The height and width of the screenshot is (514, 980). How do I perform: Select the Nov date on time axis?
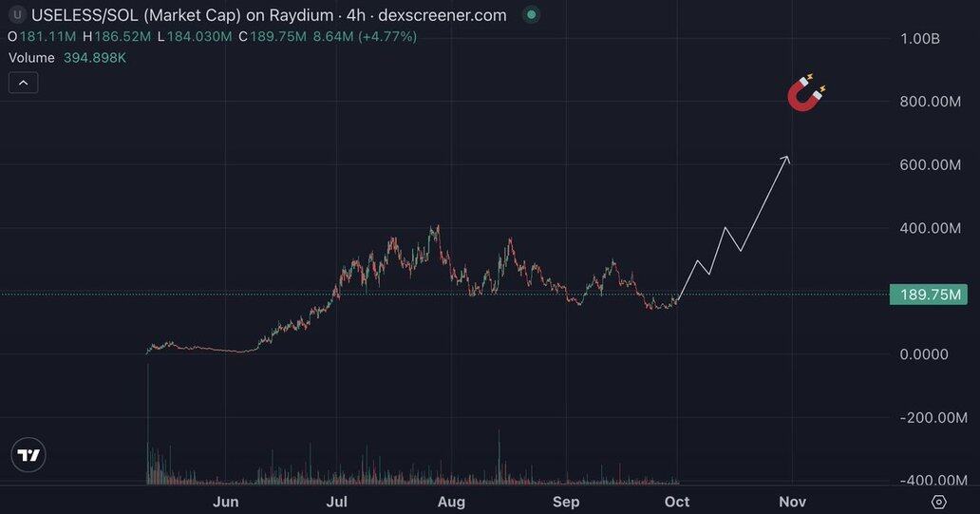792,502
